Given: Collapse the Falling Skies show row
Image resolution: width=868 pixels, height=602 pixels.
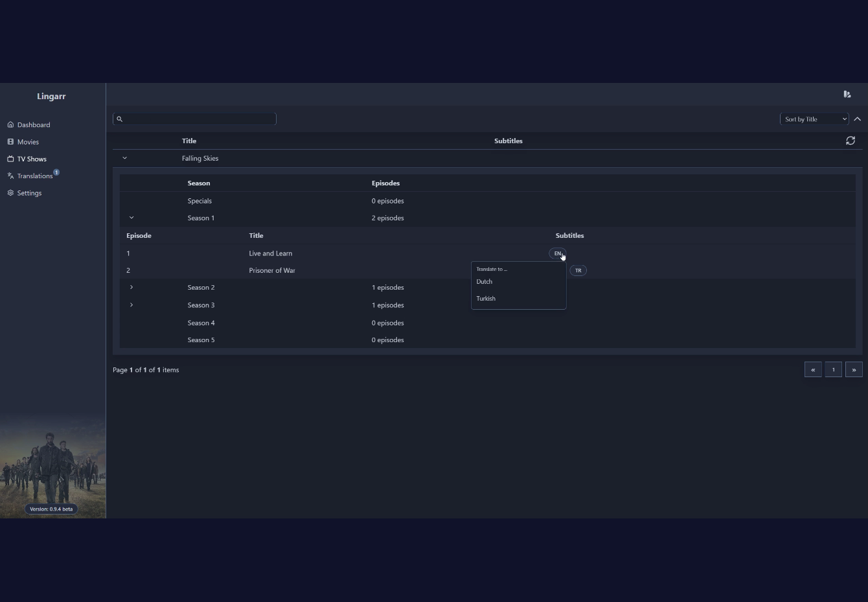Looking at the screenshot, I should pyautogui.click(x=125, y=158).
